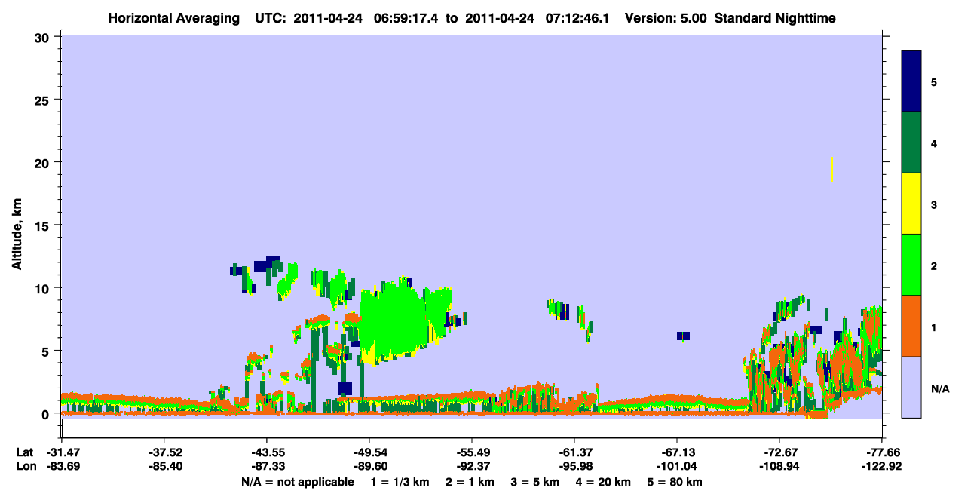Click the y-axis tick label 15
The height and width of the screenshot is (503, 980).
click(44, 225)
